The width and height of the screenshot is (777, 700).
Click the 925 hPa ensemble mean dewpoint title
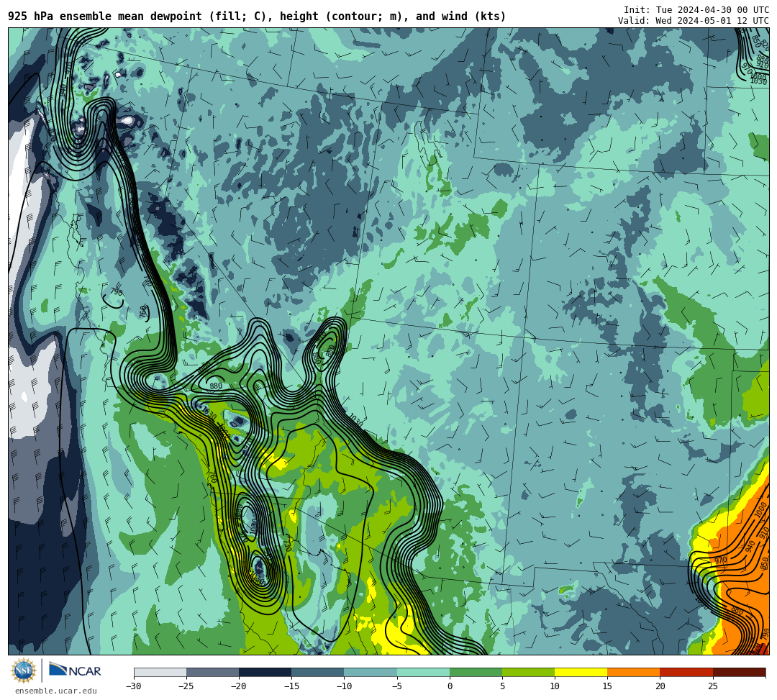coord(257,17)
